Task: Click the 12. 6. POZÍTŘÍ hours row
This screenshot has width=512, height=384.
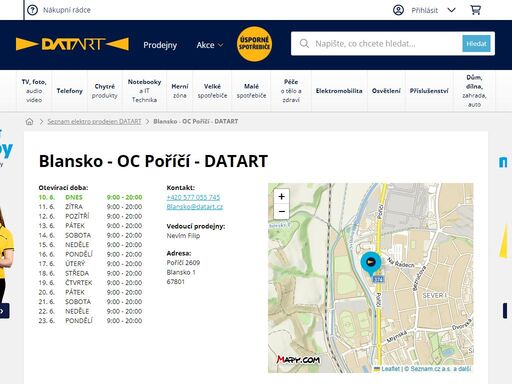Action: click(x=90, y=216)
